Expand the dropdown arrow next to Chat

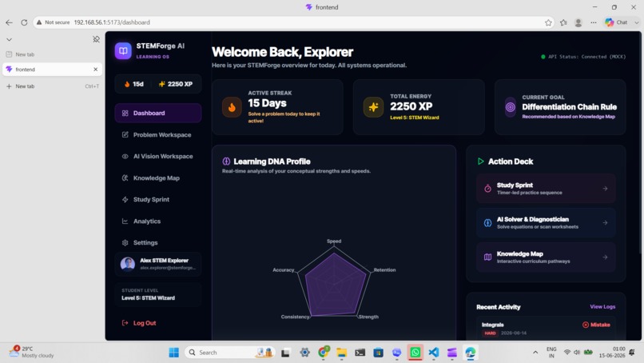pos(637,22)
